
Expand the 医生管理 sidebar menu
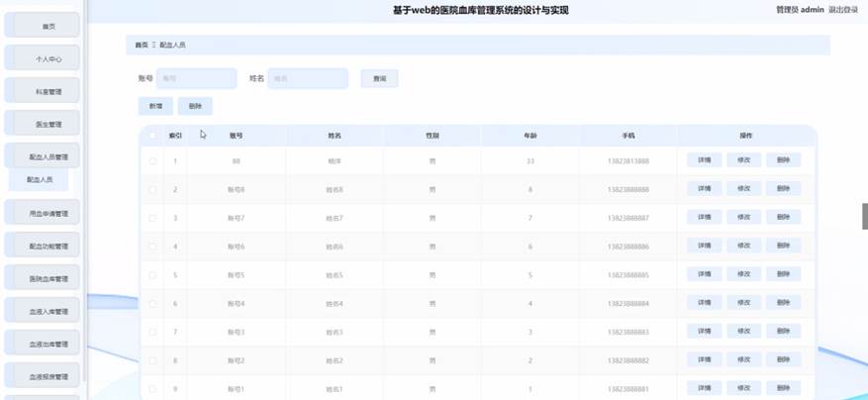[43, 123]
